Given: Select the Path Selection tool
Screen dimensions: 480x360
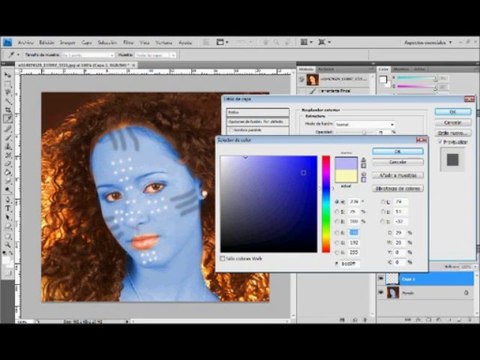Looking at the screenshot, I should click(8, 218).
